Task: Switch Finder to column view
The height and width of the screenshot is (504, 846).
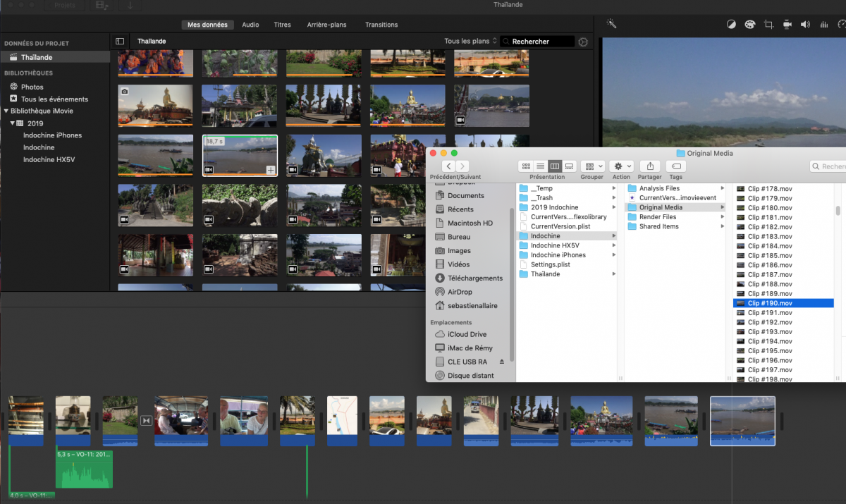Action: point(555,166)
